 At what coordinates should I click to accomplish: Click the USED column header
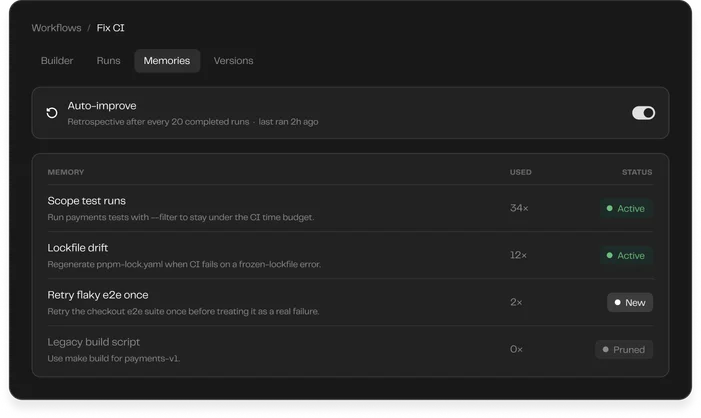tap(520, 172)
